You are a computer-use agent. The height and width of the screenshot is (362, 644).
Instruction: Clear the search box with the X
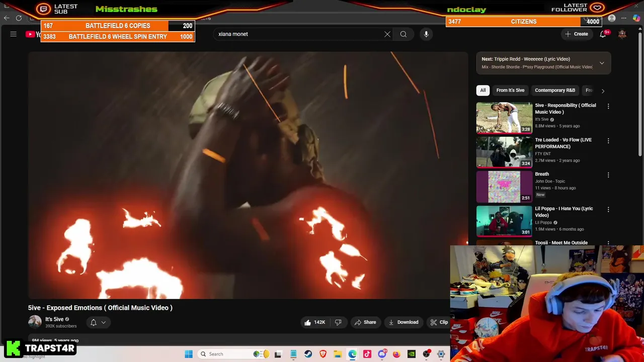coord(387,34)
